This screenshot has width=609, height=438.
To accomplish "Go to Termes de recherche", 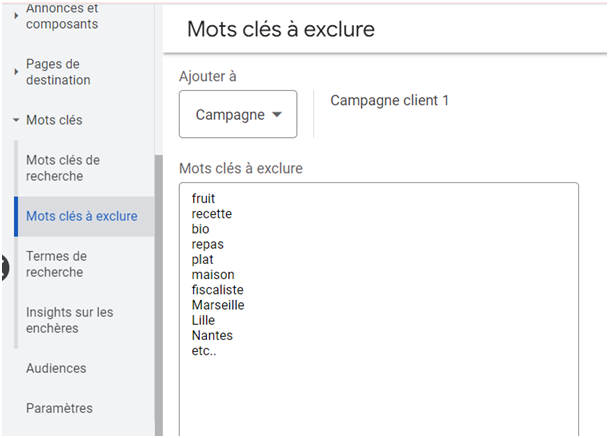I will (55, 264).
